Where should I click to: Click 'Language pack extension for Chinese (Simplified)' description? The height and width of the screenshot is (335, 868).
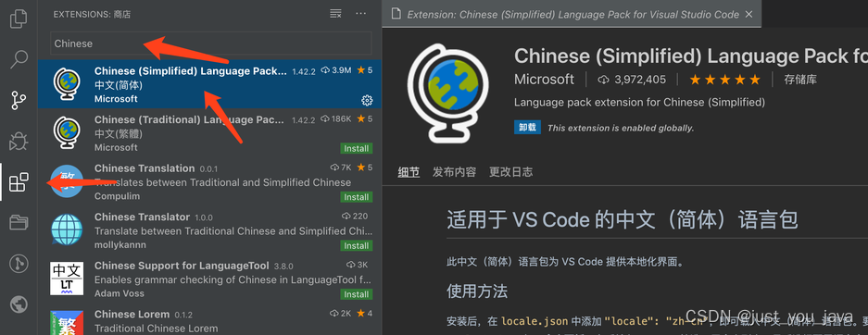click(639, 103)
